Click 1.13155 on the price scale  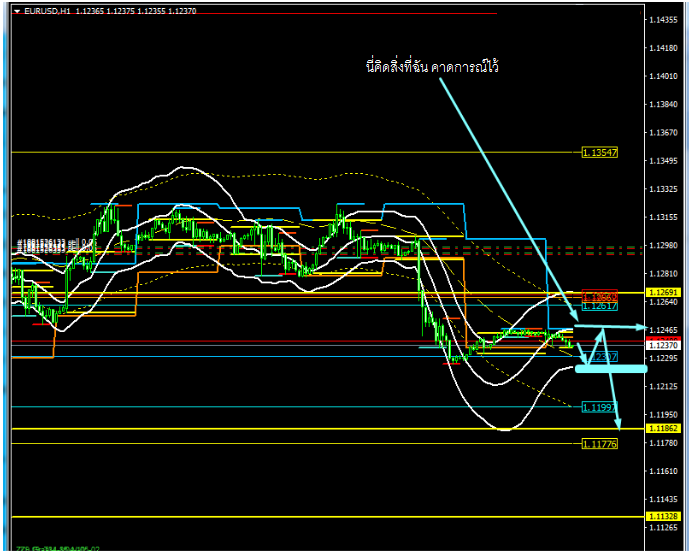663,217
